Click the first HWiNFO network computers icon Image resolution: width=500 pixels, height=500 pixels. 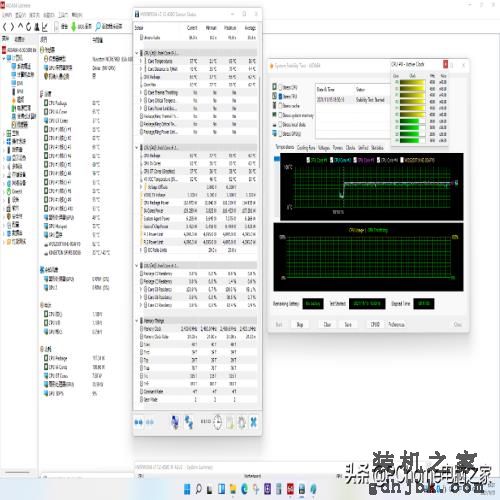(x=175, y=422)
